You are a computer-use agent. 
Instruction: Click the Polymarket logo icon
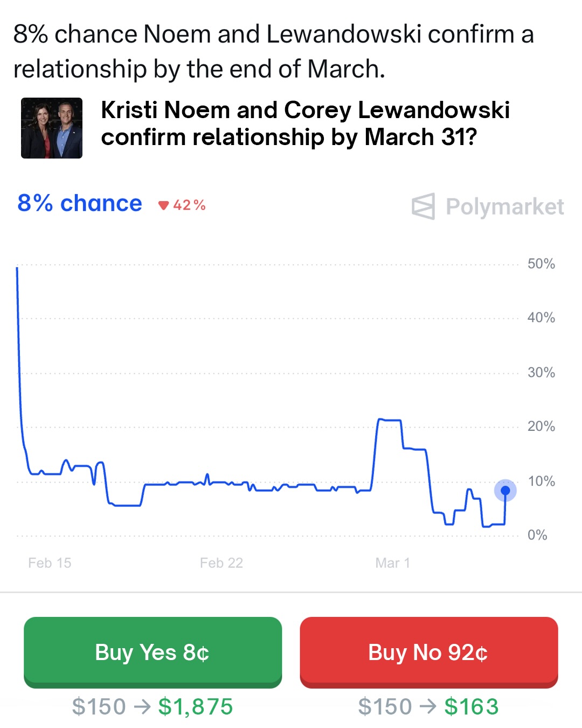[x=423, y=207]
